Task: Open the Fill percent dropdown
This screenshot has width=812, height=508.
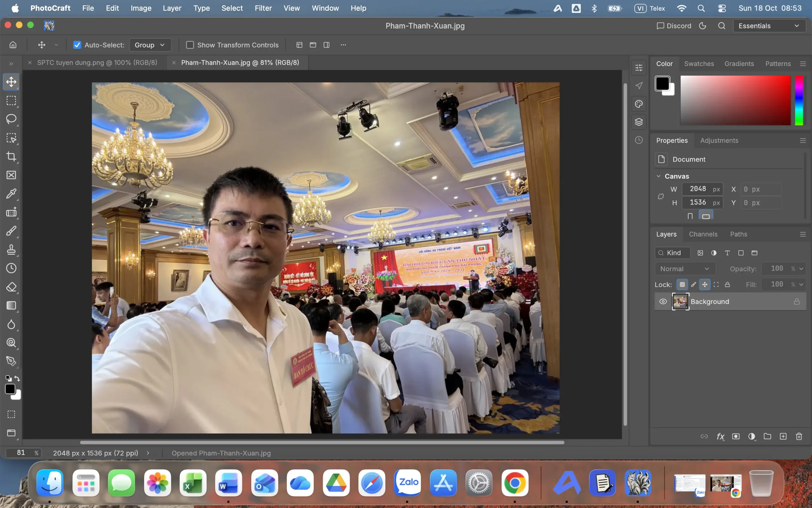Action: (801, 284)
